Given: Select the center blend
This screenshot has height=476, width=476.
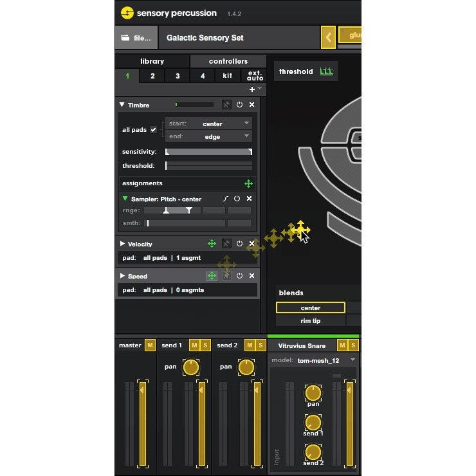Looking at the screenshot, I should click(311, 308).
